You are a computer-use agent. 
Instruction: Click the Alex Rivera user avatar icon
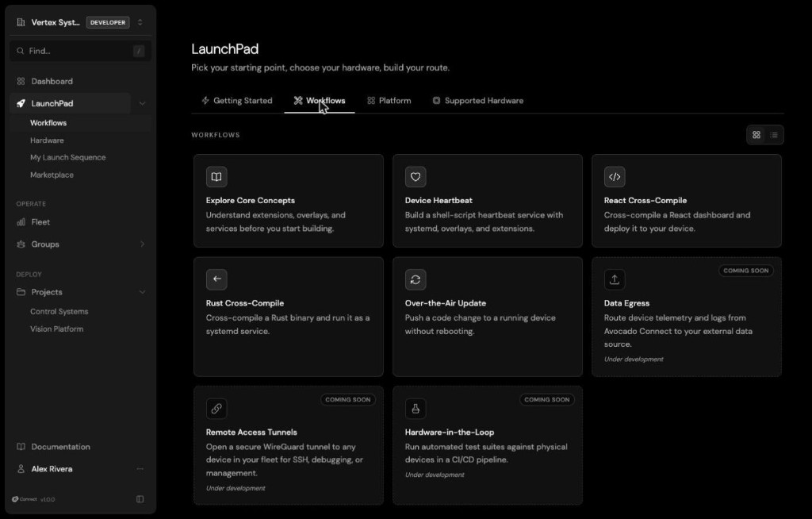click(x=21, y=469)
